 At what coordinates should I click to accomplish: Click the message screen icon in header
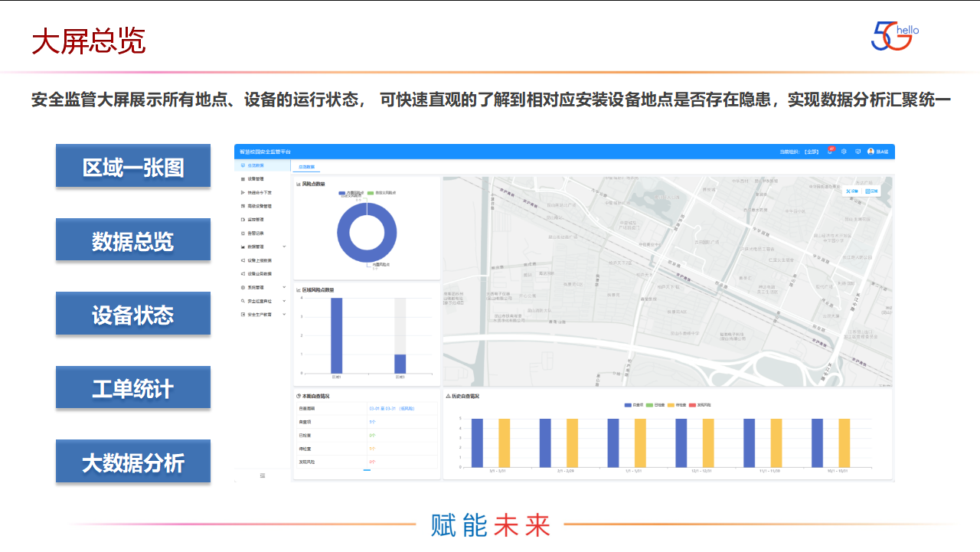[x=857, y=152]
